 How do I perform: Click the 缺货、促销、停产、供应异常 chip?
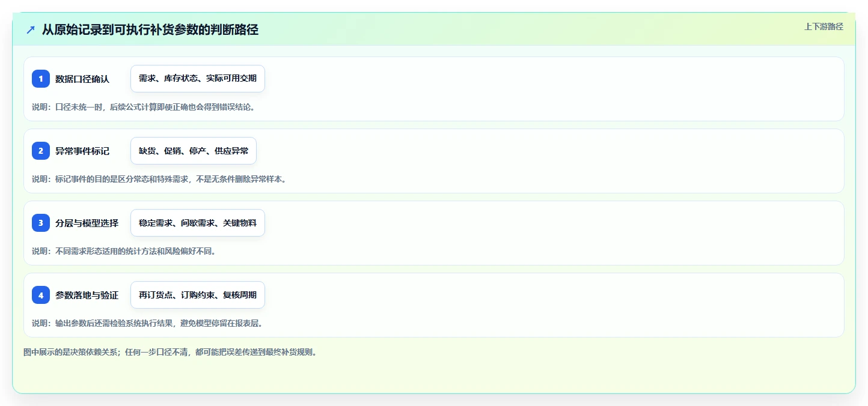point(194,151)
